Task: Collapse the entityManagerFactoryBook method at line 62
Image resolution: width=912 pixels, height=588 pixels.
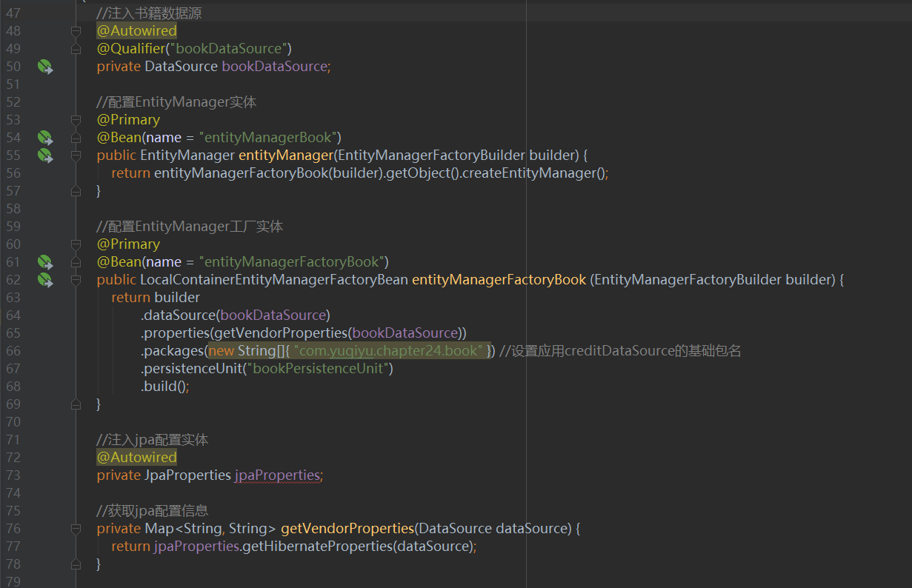Action: (x=76, y=280)
